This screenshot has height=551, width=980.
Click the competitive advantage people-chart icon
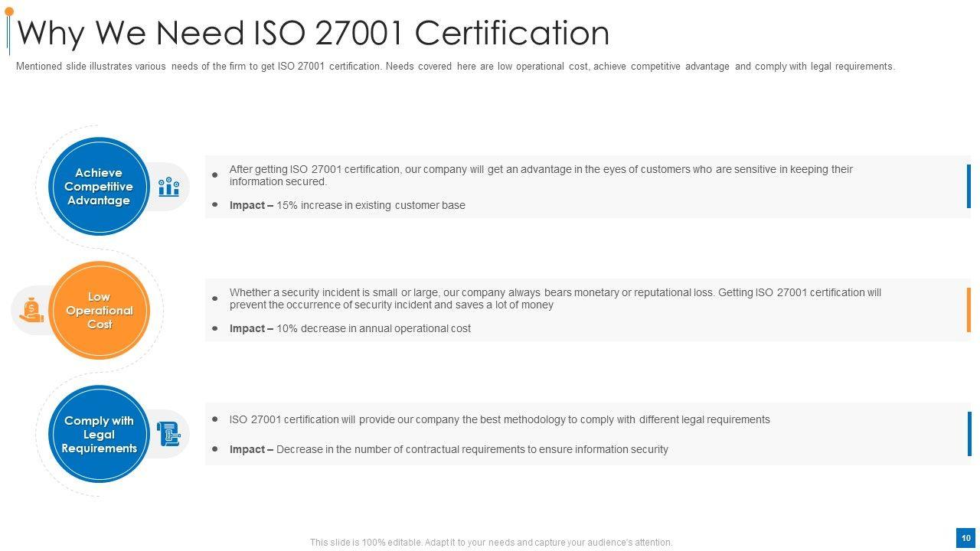[168, 187]
